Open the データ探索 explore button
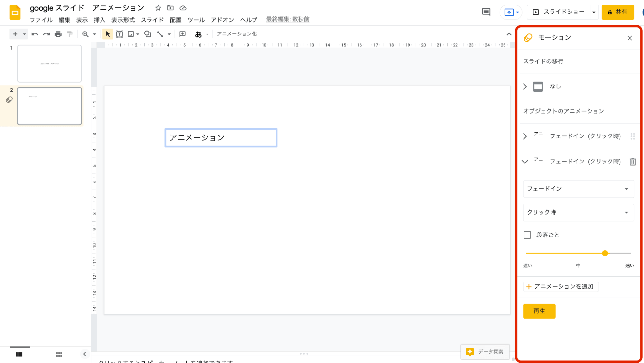Viewport: 644px width, 363px height. point(485,352)
